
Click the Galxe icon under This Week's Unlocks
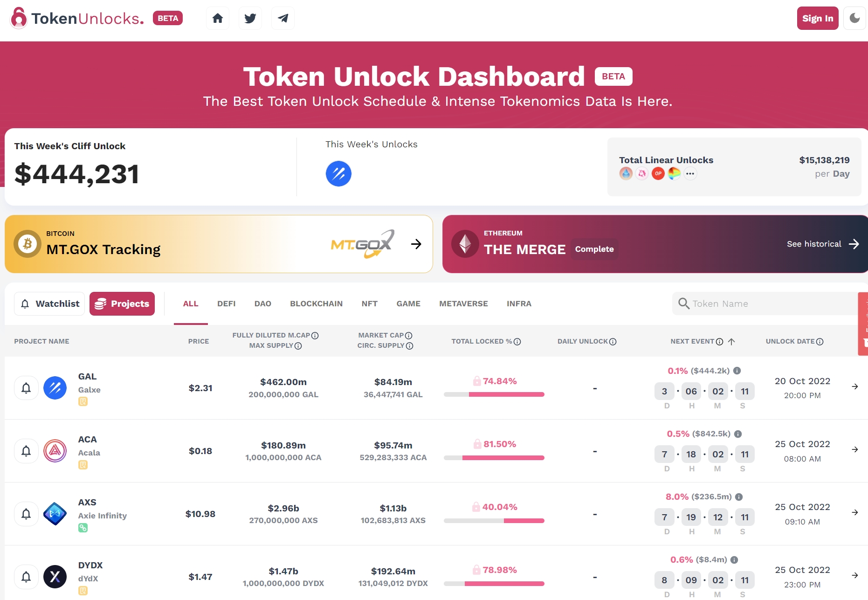click(x=338, y=174)
